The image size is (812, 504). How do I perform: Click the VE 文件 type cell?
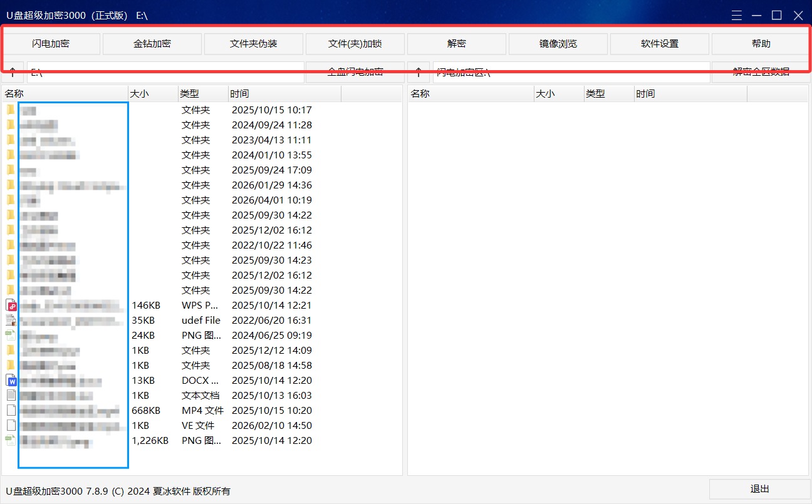coord(198,426)
